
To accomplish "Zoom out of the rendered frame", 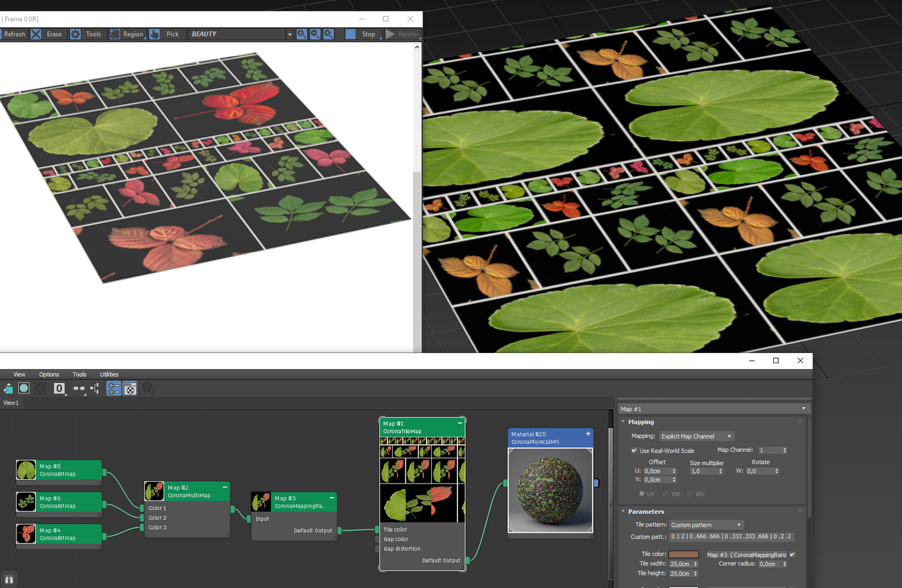I will (x=315, y=34).
